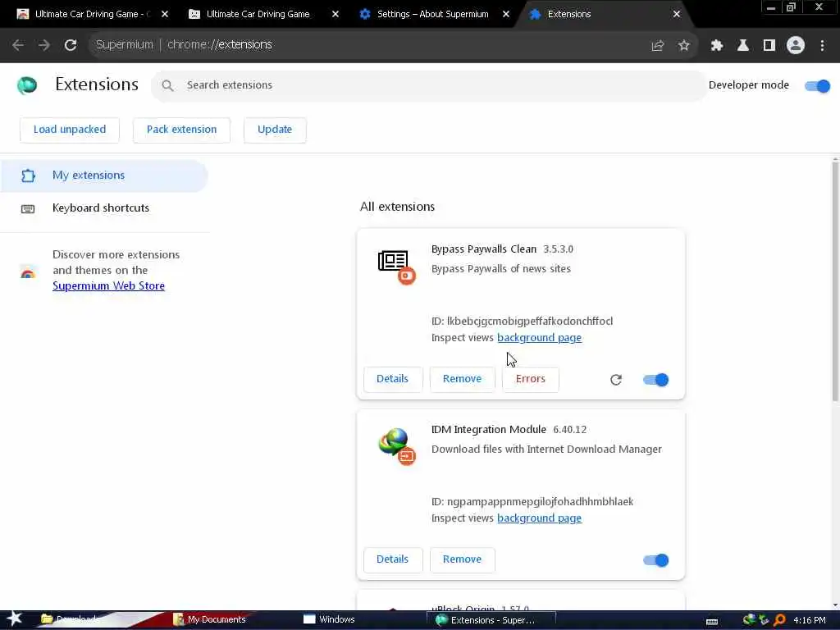Screen dimensions: 840x630
Task: Open Details for Bypass Paywalls Clean
Action: click(393, 379)
